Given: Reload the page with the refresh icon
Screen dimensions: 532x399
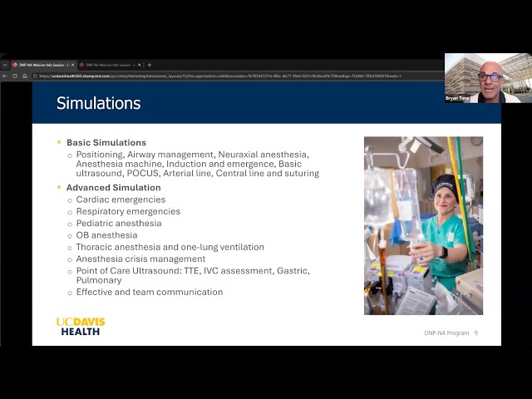Looking at the screenshot, I should pos(15,76).
